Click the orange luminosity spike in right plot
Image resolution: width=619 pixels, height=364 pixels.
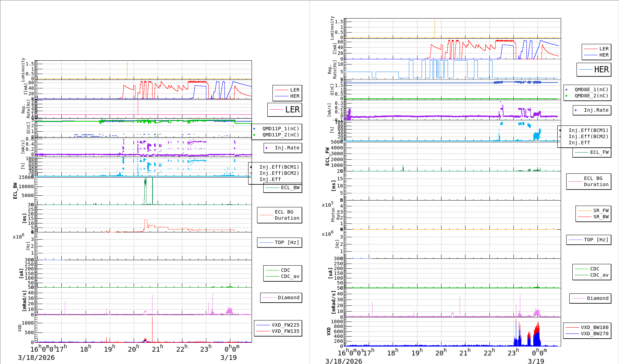435,28
